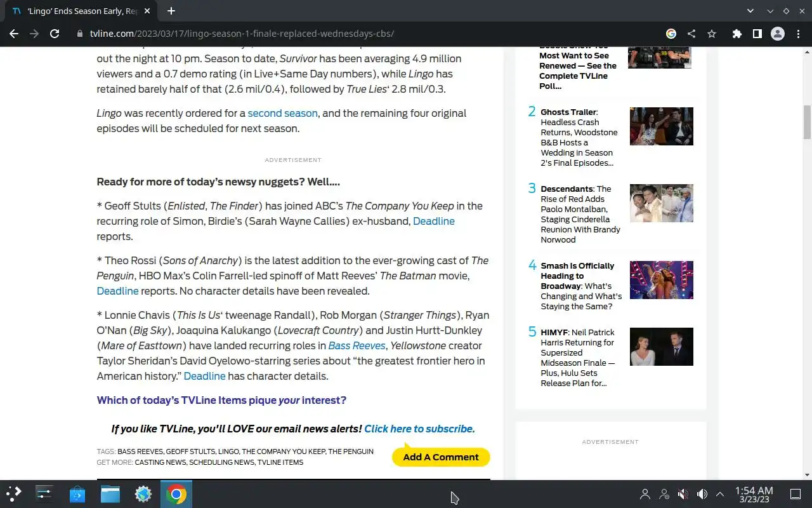812x508 pixels.
Task: Open Deadline link with character details
Action: click(x=204, y=376)
